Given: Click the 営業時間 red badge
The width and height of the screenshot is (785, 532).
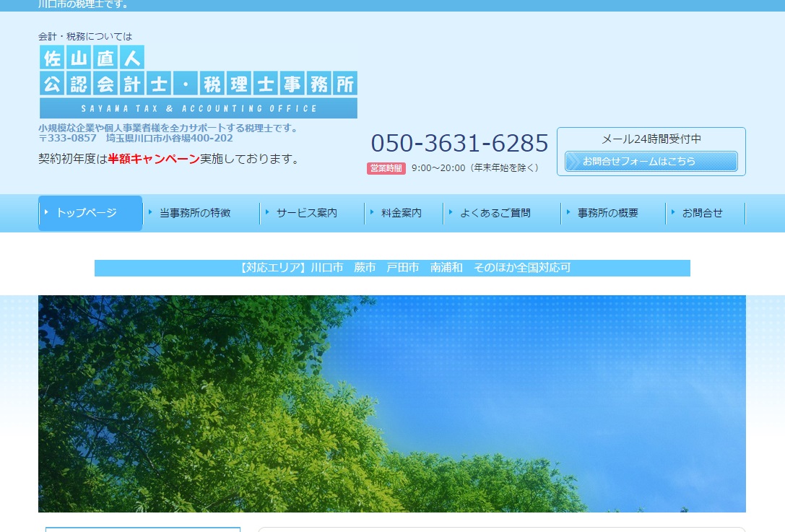Looking at the screenshot, I should click(x=386, y=168).
